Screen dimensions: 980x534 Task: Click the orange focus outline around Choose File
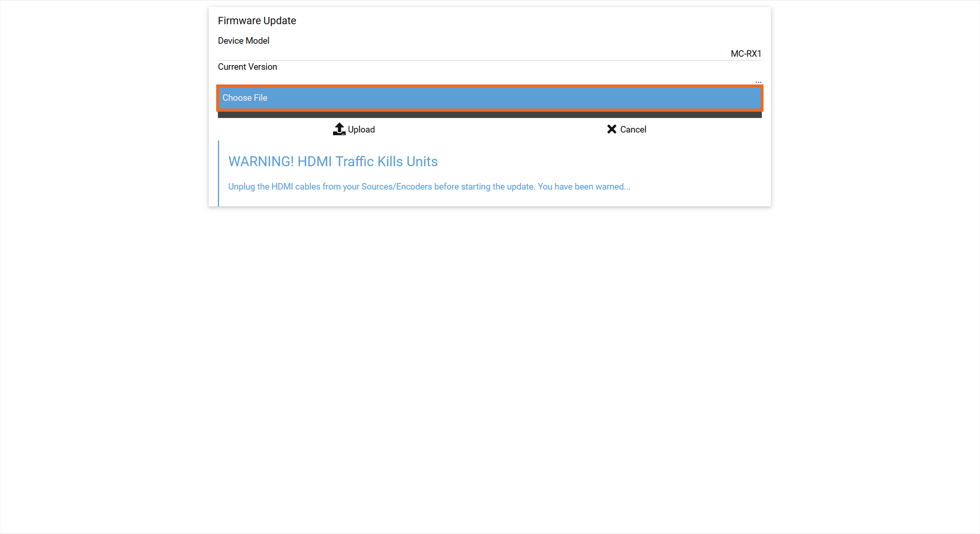tap(490, 86)
